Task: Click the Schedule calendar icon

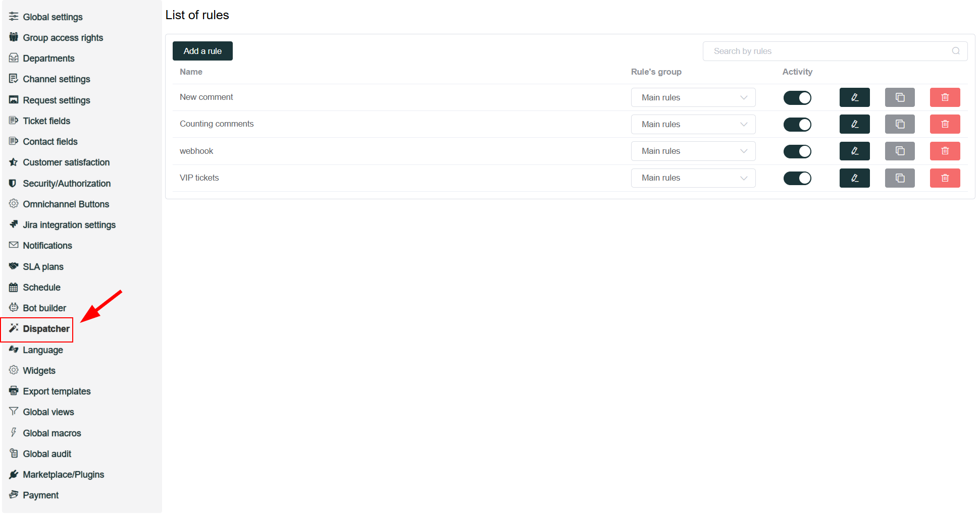Action: click(x=14, y=287)
